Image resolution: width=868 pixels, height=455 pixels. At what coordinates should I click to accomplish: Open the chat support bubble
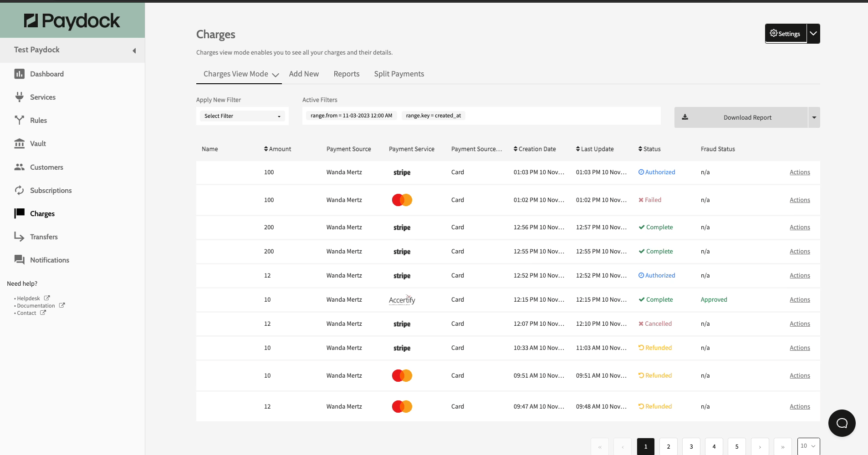842,423
